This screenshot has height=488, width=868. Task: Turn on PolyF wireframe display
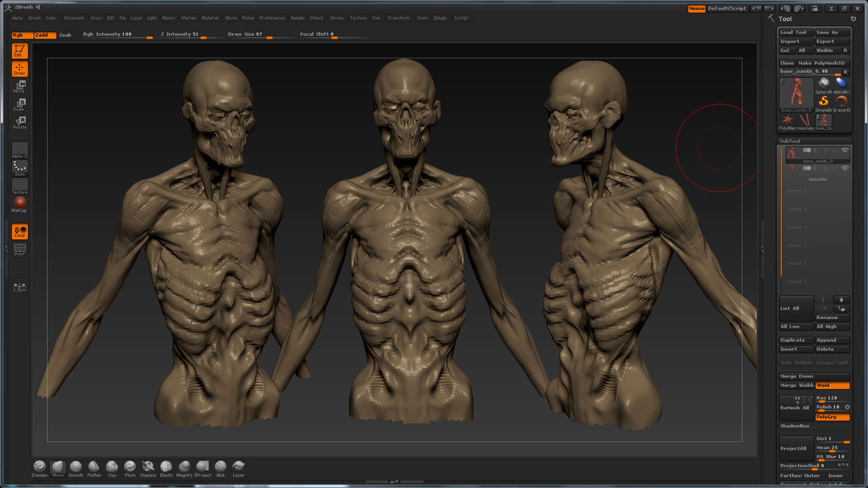pos(20,249)
